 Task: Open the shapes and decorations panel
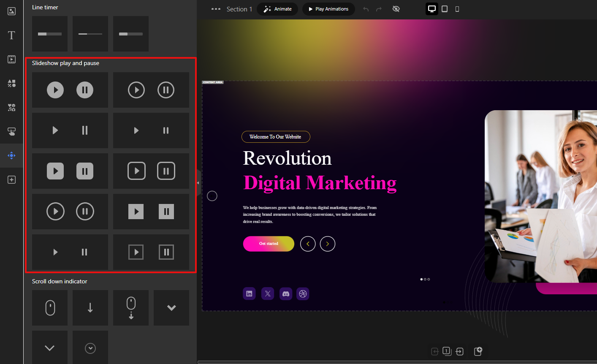point(11,84)
